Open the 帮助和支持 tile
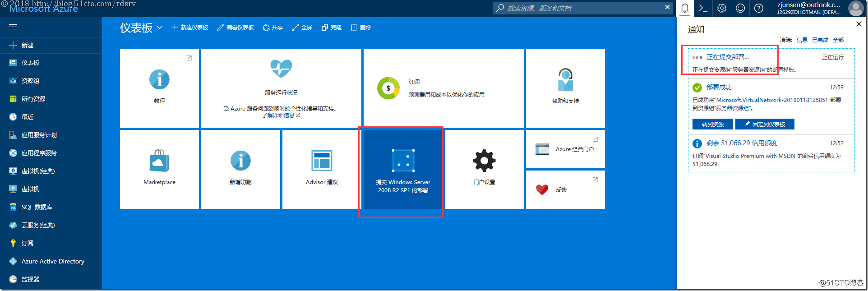 pyautogui.click(x=565, y=88)
